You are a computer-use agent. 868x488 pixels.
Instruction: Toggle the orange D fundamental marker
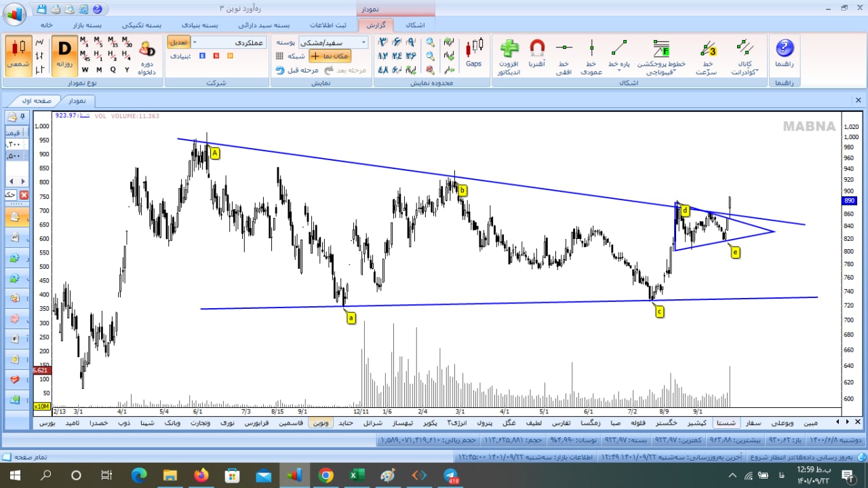(229, 56)
